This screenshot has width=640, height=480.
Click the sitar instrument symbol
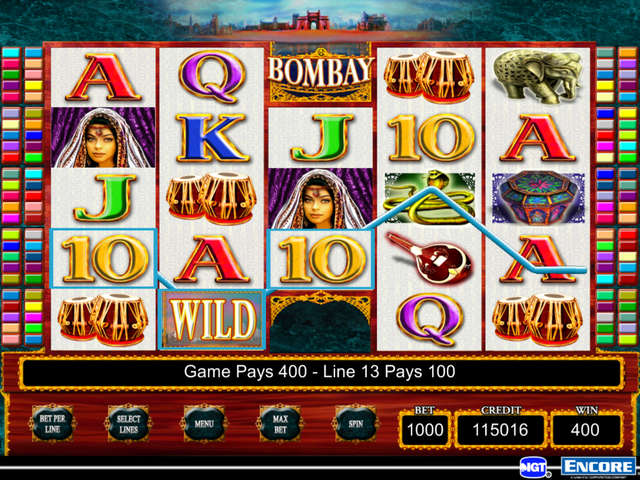tap(429, 258)
